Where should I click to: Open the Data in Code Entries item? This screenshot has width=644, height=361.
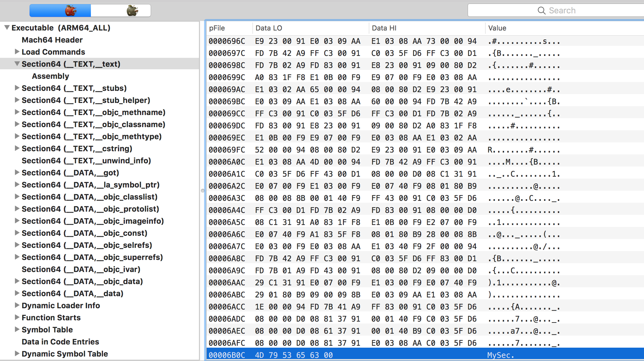[x=60, y=342]
